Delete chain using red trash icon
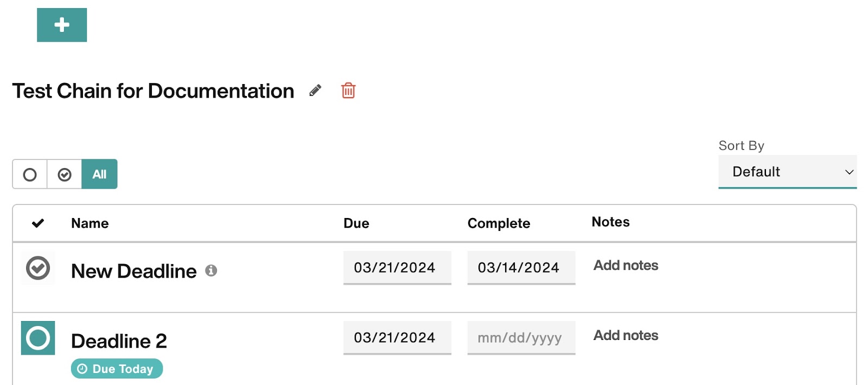 348,90
